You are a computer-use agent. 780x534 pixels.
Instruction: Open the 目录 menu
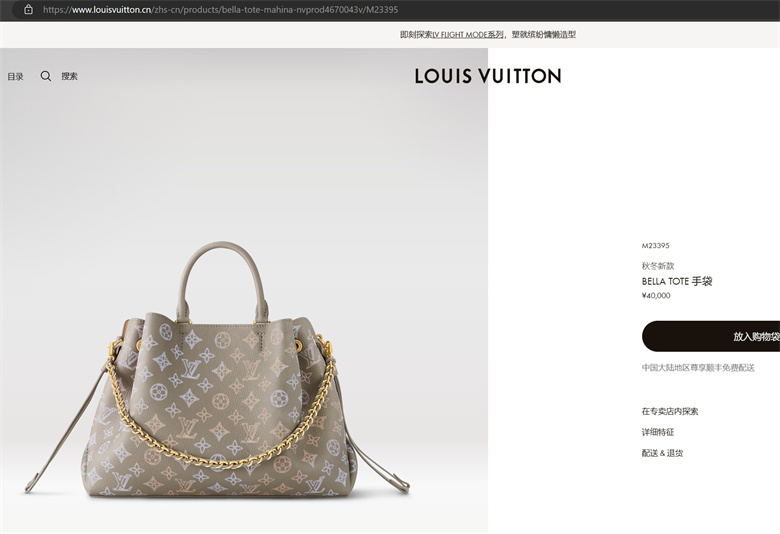click(x=15, y=77)
